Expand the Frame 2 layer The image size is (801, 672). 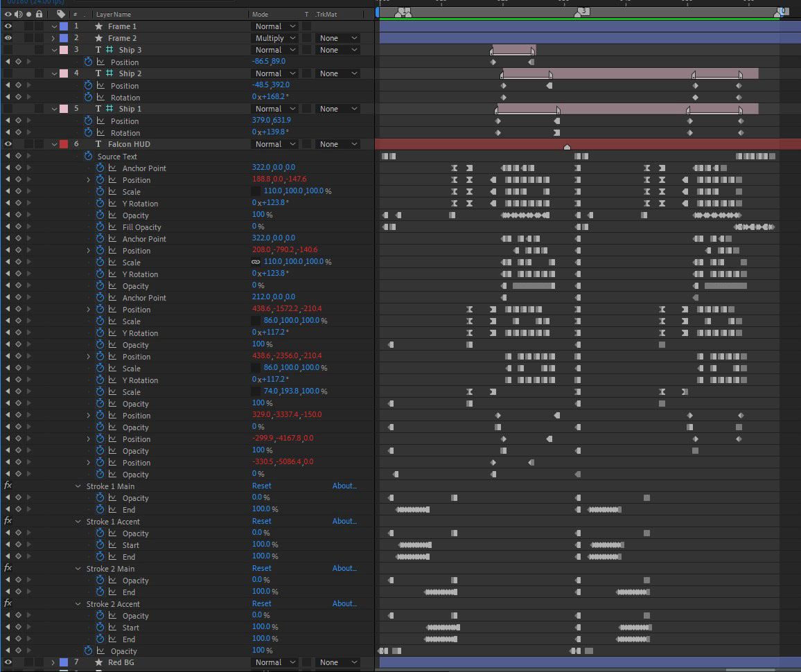[x=53, y=38]
